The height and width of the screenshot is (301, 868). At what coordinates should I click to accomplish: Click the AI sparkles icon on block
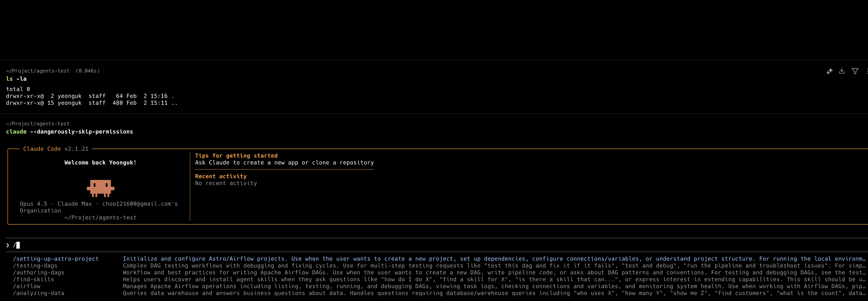click(x=830, y=71)
